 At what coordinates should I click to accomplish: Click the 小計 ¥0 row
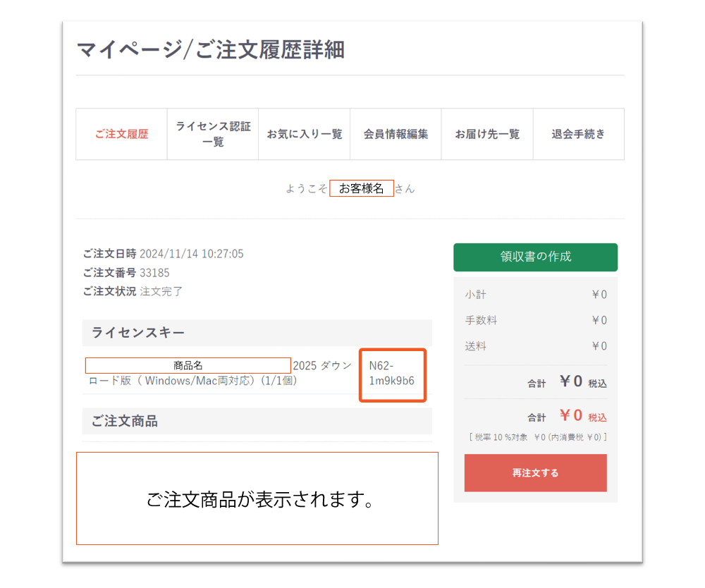(536, 295)
